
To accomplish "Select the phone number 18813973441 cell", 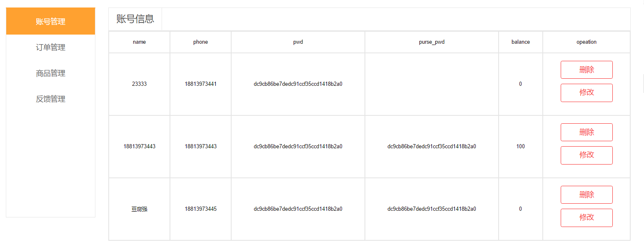I will click(x=200, y=84).
